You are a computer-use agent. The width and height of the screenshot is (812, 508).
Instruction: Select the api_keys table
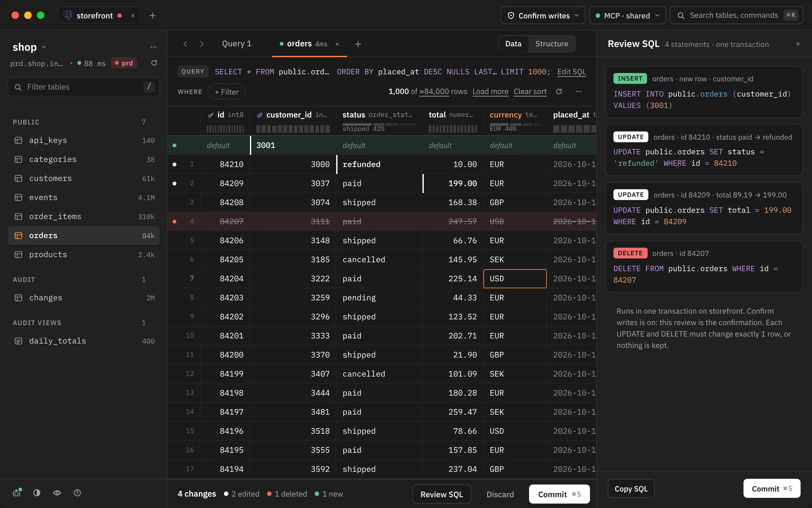(x=83, y=140)
